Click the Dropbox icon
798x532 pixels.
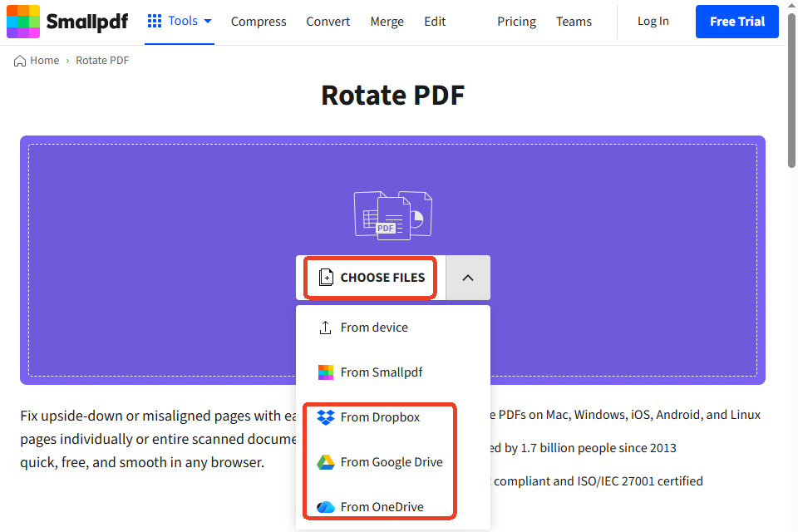[x=326, y=417]
